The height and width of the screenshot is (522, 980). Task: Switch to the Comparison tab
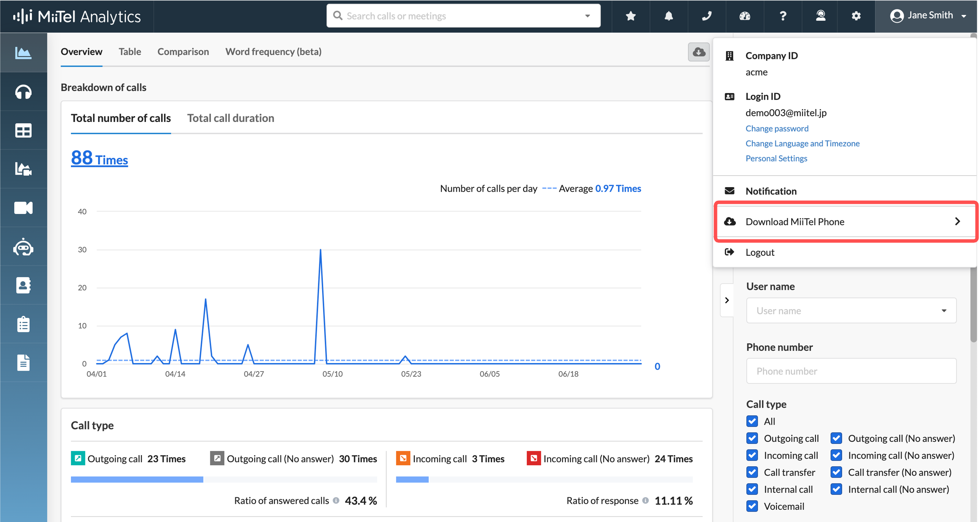point(183,52)
